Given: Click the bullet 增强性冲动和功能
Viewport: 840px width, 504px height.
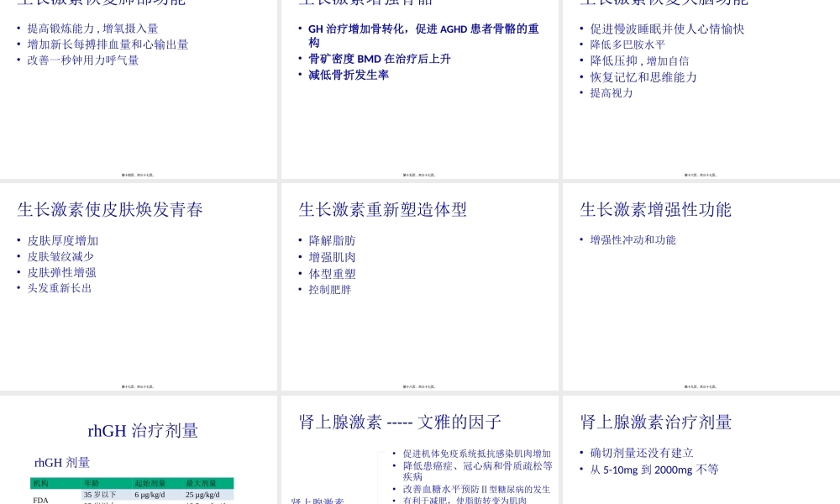Looking at the screenshot, I should pyautogui.click(x=633, y=239).
